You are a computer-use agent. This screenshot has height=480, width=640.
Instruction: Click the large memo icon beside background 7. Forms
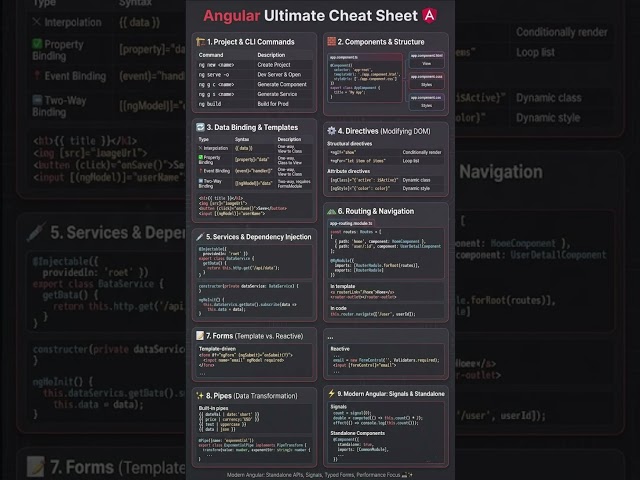coord(36,467)
